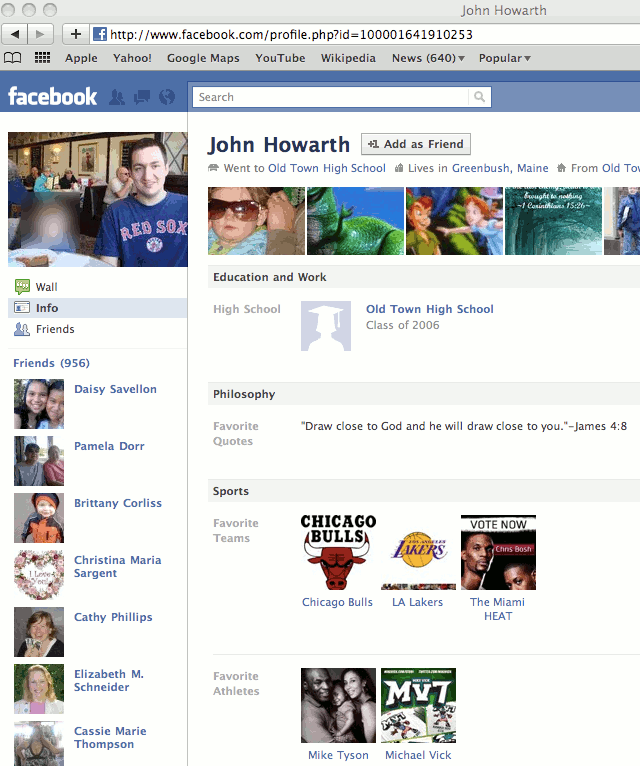
Task: Open the Greenbush, Maine link
Action: [x=500, y=168]
